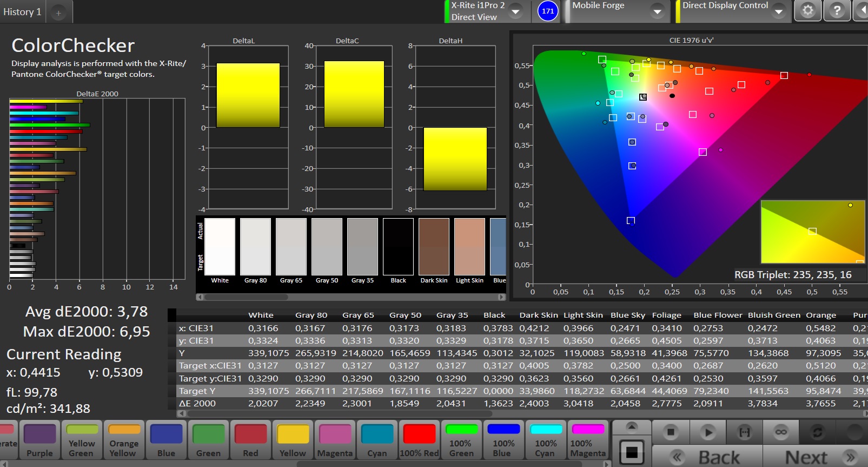
Task: Select the Dark Skin swatch thumbnail
Action: coord(434,248)
